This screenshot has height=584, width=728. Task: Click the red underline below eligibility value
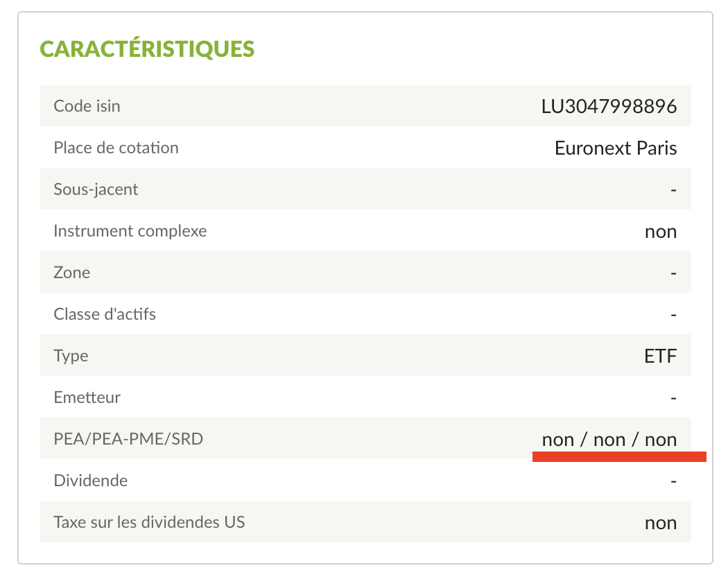click(x=618, y=456)
